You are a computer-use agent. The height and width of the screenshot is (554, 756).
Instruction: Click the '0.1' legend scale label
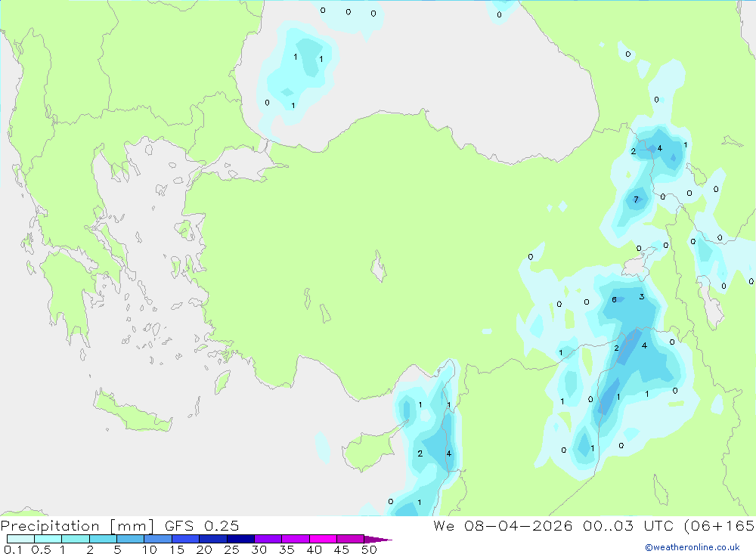[x=13, y=549]
